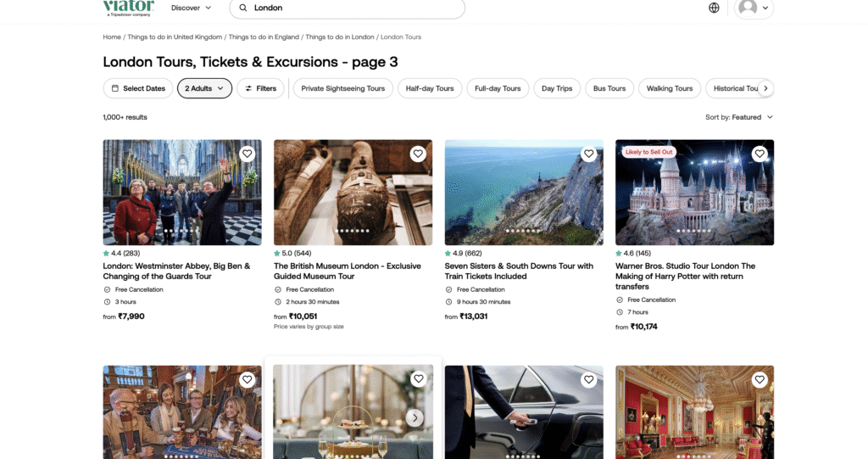Click the Viator logo
Image resolution: width=868 pixels, height=459 pixels.
click(x=129, y=8)
